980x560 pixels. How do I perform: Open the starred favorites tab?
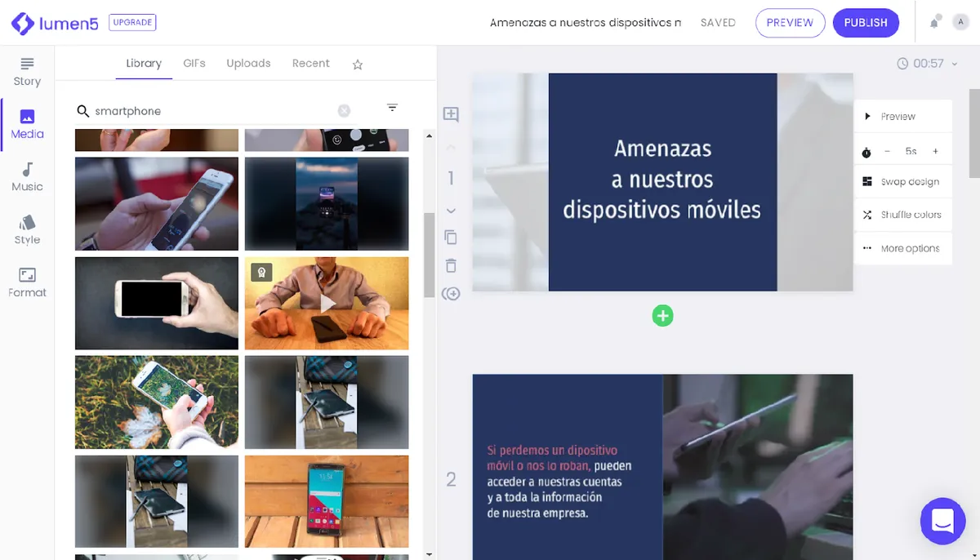click(x=357, y=64)
